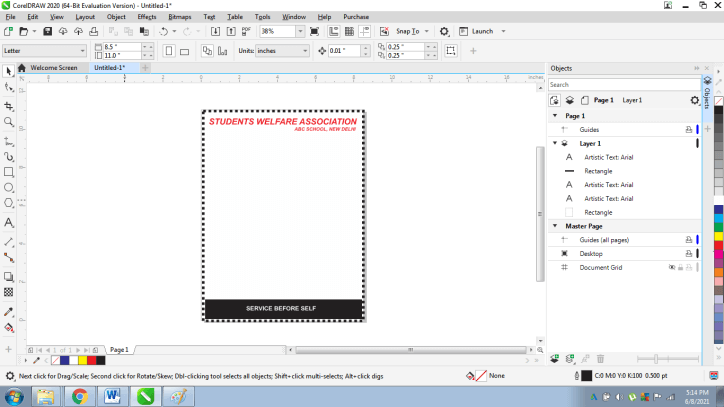724x407 pixels.
Task: Select the Text tool in the toolbox
Action: pyautogui.click(x=9, y=222)
